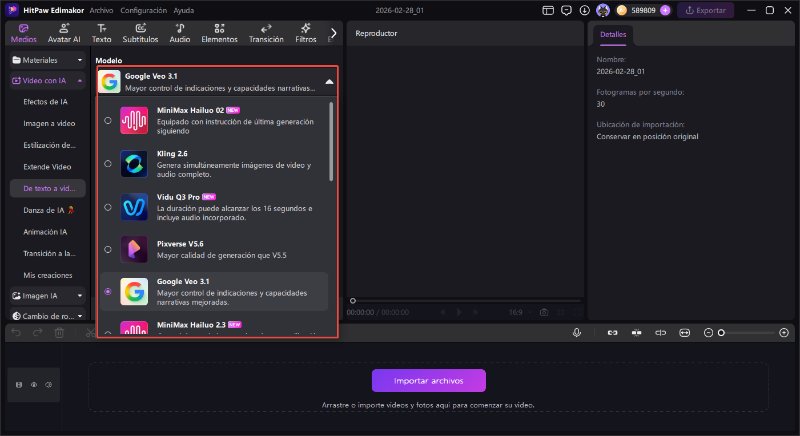Switch to the Texto tab
The image size is (800, 436).
[102, 33]
